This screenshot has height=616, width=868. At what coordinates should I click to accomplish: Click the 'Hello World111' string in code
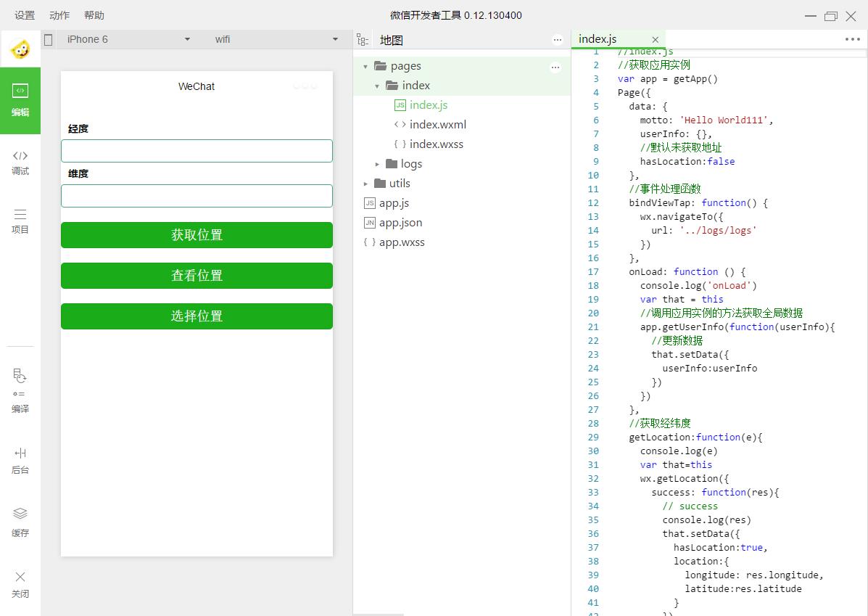click(724, 120)
